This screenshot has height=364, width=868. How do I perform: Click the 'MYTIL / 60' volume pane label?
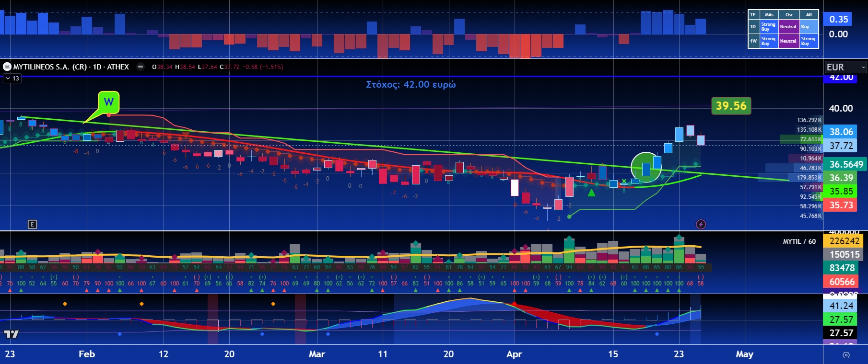(x=799, y=241)
